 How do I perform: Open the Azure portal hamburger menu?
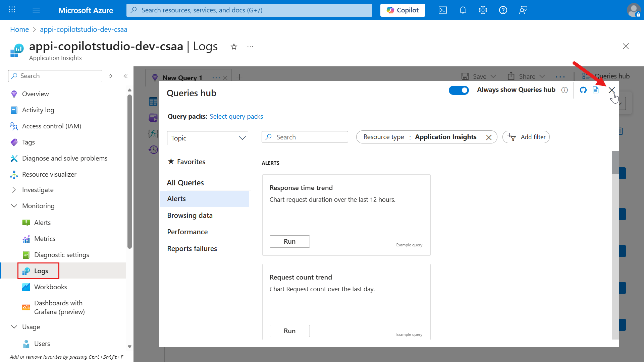click(x=36, y=10)
